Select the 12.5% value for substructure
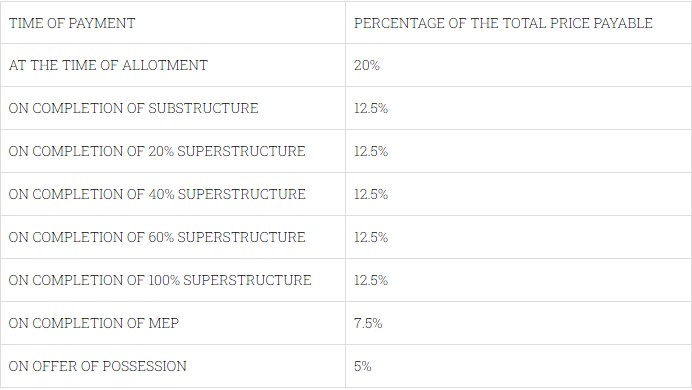This screenshot has height=390, width=692. (x=371, y=108)
